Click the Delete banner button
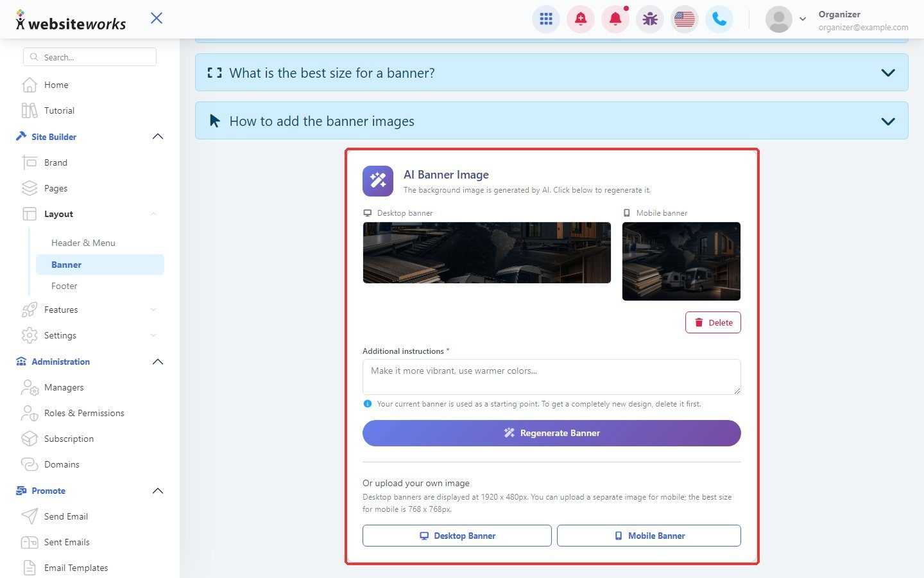This screenshot has width=924, height=578. pos(713,322)
